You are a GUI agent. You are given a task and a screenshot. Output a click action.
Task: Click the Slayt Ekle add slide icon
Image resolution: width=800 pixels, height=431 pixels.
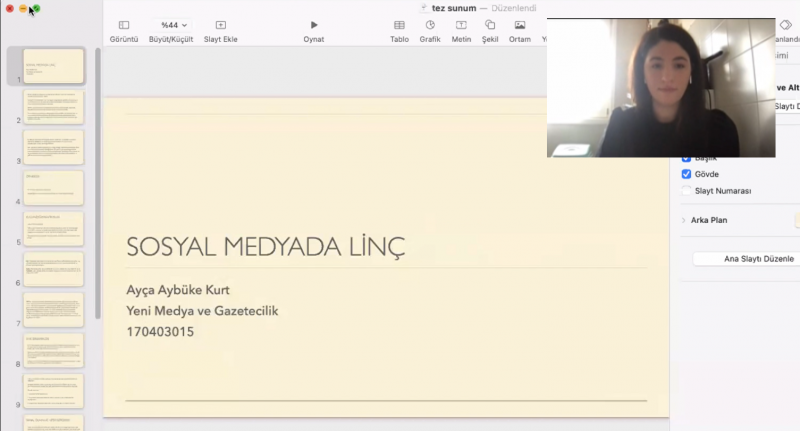[x=220, y=25]
